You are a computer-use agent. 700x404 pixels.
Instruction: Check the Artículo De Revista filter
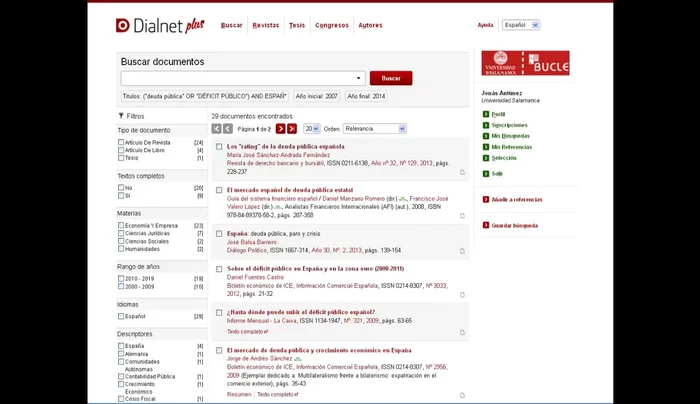pyautogui.click(x=121, y=143)
